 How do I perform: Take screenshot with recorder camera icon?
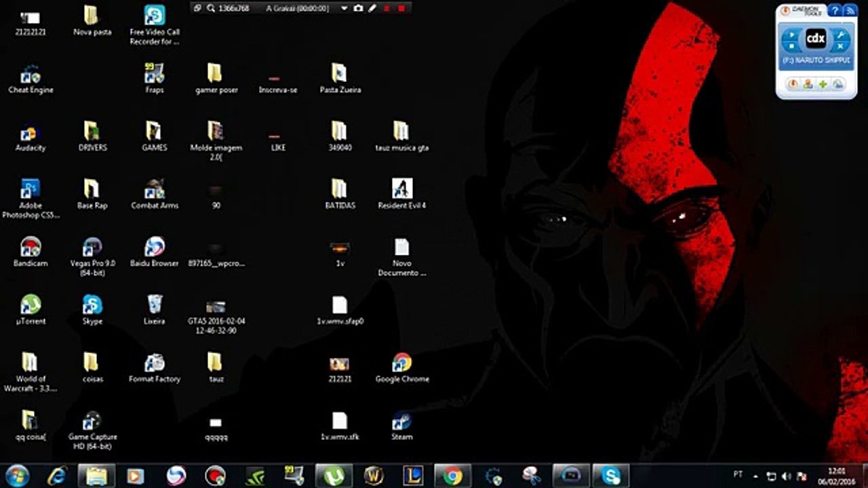[x=359, y=8]
